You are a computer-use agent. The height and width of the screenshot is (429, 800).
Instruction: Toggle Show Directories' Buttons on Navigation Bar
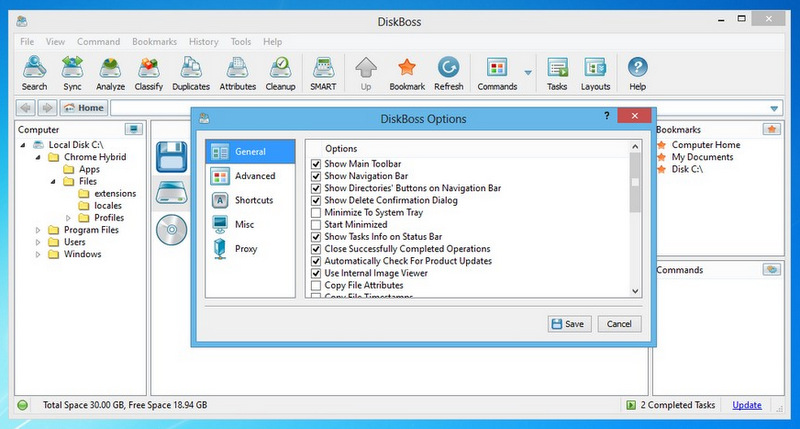click(316, 188)
